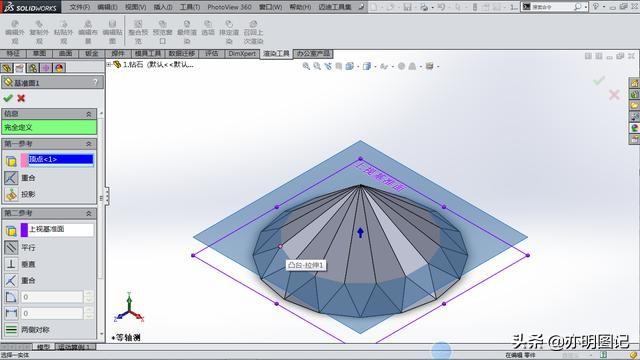Image resolution: width=640 pixels, height=360 pixels.
Task: Select the 垂直 (Perpendicular) constraint icon
Action: tap(11, 264)
